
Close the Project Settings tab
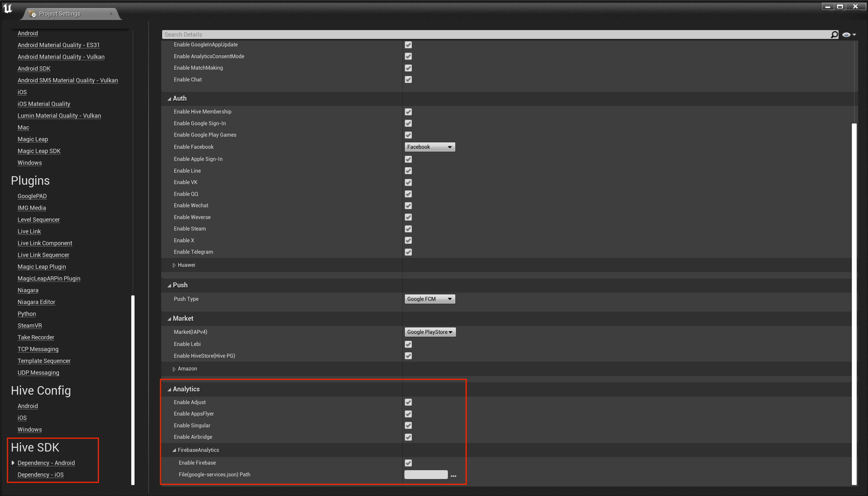pyautogui.click(x=111, y=14)
